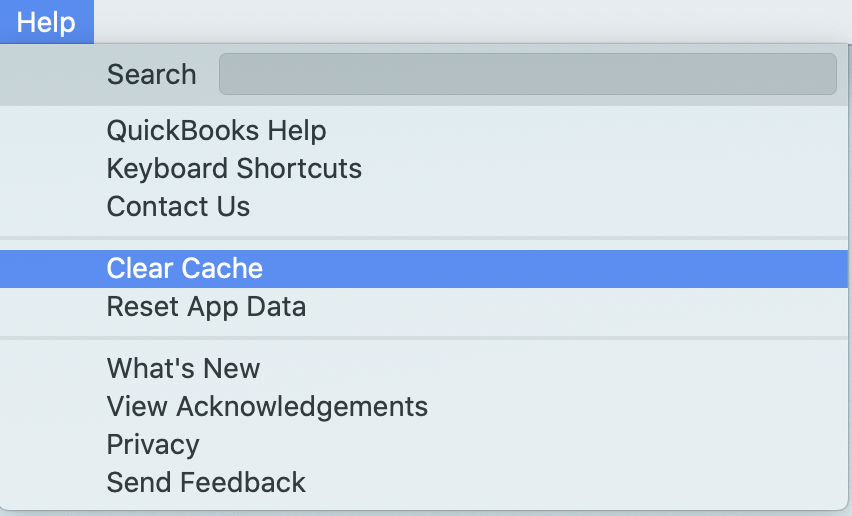Click Contact Us above the separator
Image resolution: width=852 pixels, height=516 pixels.
pos(178,206)
